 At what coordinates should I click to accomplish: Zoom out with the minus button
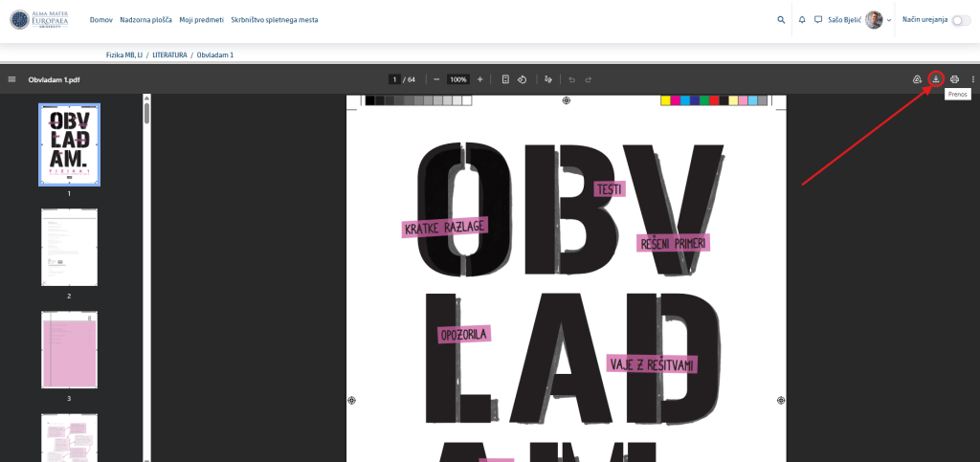436,79
